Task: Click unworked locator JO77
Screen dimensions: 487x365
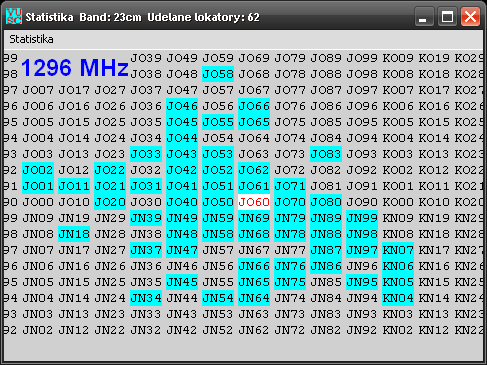Action: point(290,90)
